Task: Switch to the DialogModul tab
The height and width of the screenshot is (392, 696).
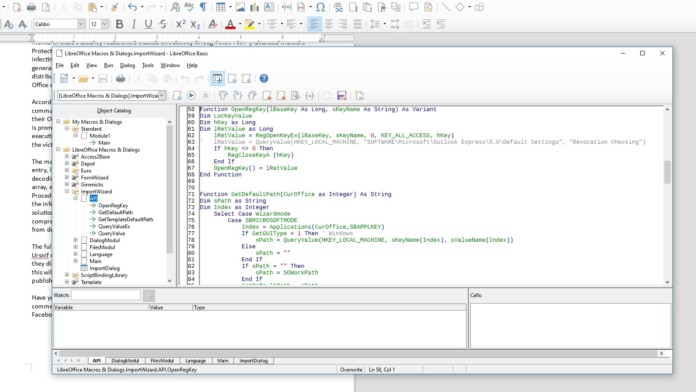Action: coord(125,360)
